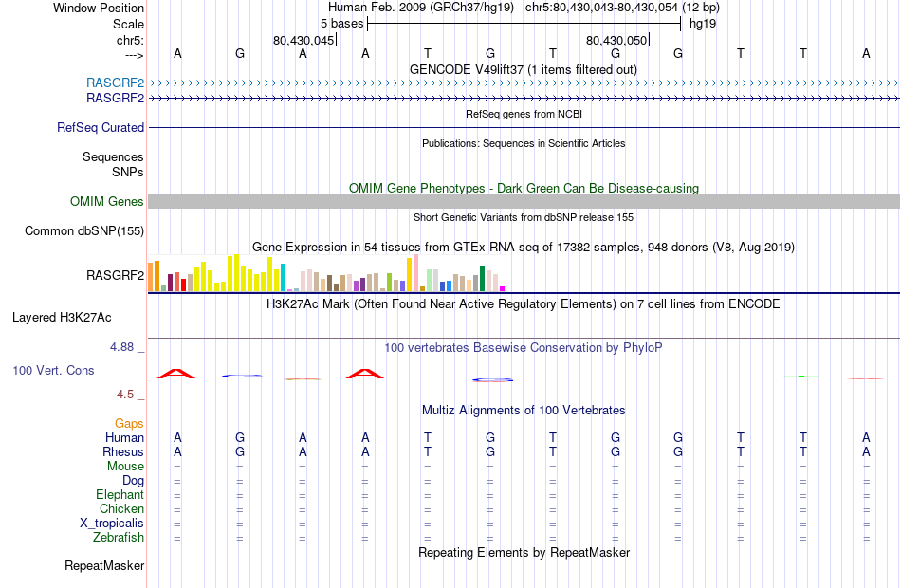Click the gray OMIM Genes item bar

524,201
